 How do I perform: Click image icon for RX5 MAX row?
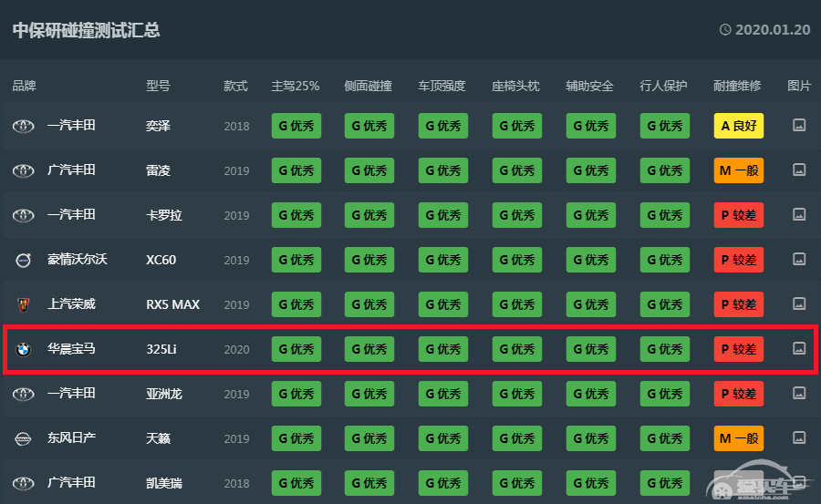click(x=799, y=303)
